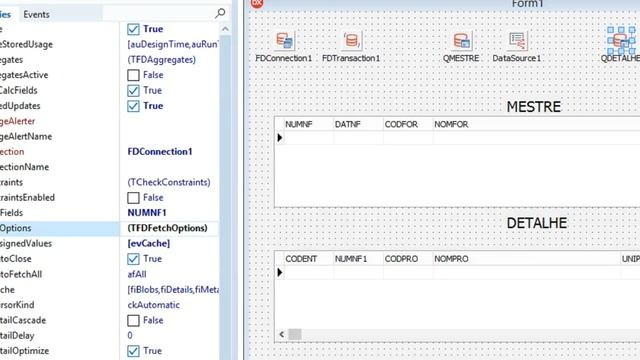Click the CODFOR column header in MESTRE grid
Image resolution: width=640 pixels, height=360 pixels.
(x=408, y=124)
